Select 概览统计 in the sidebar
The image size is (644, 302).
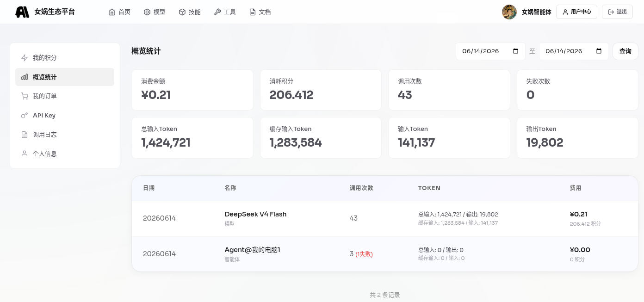click(65, 77)
